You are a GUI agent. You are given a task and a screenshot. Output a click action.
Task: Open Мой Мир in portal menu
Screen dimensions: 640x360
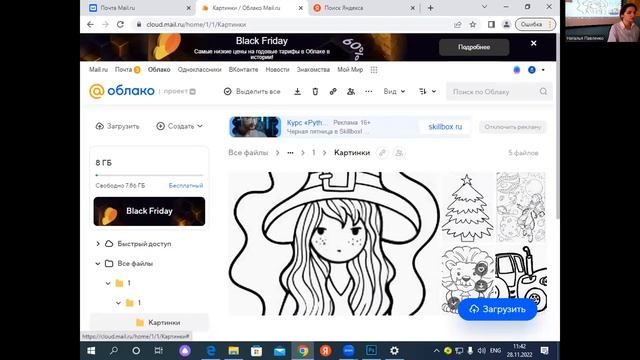click(350, 70)
